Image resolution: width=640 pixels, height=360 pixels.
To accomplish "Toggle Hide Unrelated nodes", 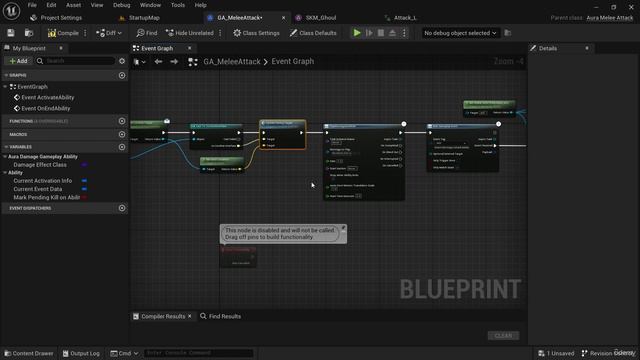I will [x=189, y=33].
